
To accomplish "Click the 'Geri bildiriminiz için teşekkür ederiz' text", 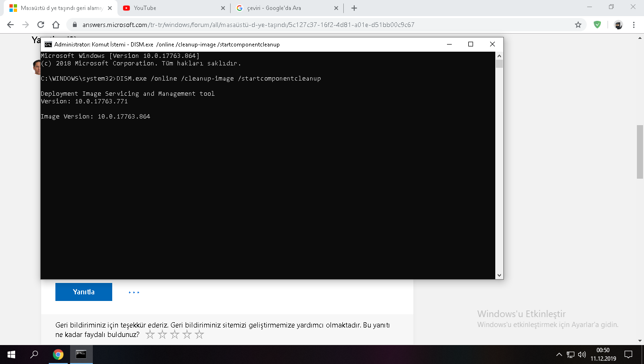I will [x=112, y=326].
